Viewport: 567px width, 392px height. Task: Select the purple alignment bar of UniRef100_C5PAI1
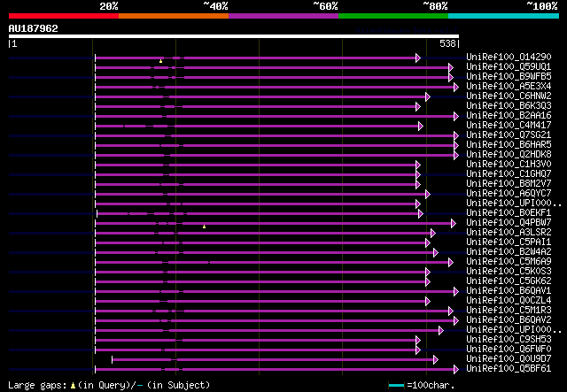tap(260, 243)
